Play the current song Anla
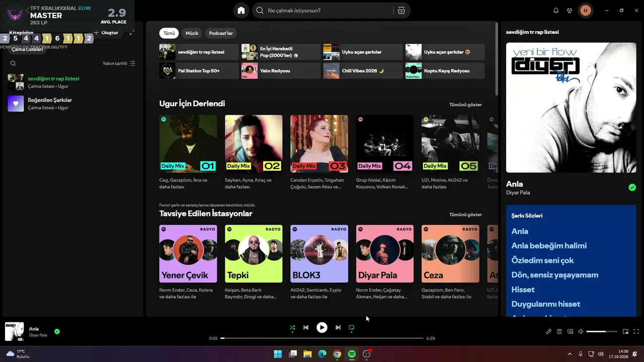This screenshot has height=362, width=644. (x=322, y=328)
